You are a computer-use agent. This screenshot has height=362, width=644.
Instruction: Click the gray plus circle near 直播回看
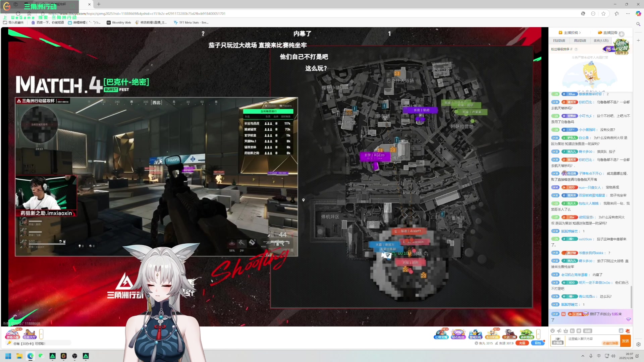[x=622, y=34]
